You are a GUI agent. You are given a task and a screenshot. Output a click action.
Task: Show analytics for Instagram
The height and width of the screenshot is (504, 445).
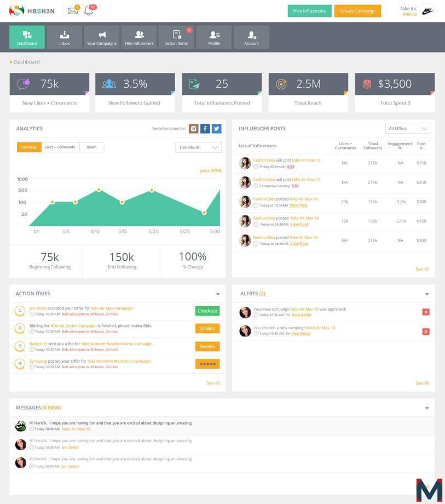193,129
